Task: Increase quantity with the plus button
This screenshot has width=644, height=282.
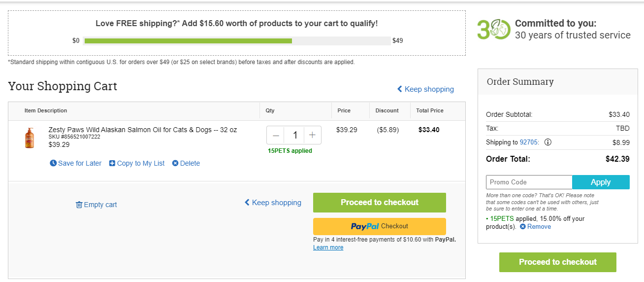Action: click(312, 135)
